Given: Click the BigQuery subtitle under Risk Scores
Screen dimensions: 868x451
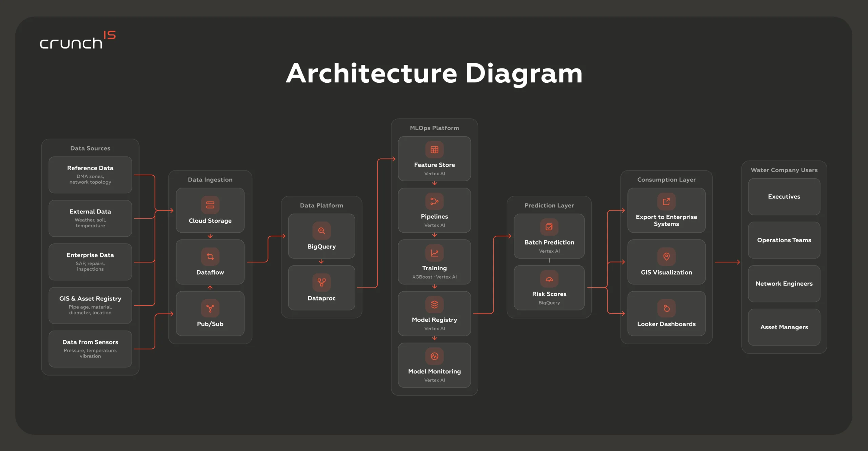Looking at the screenshot, I should (x=549, y=303).
